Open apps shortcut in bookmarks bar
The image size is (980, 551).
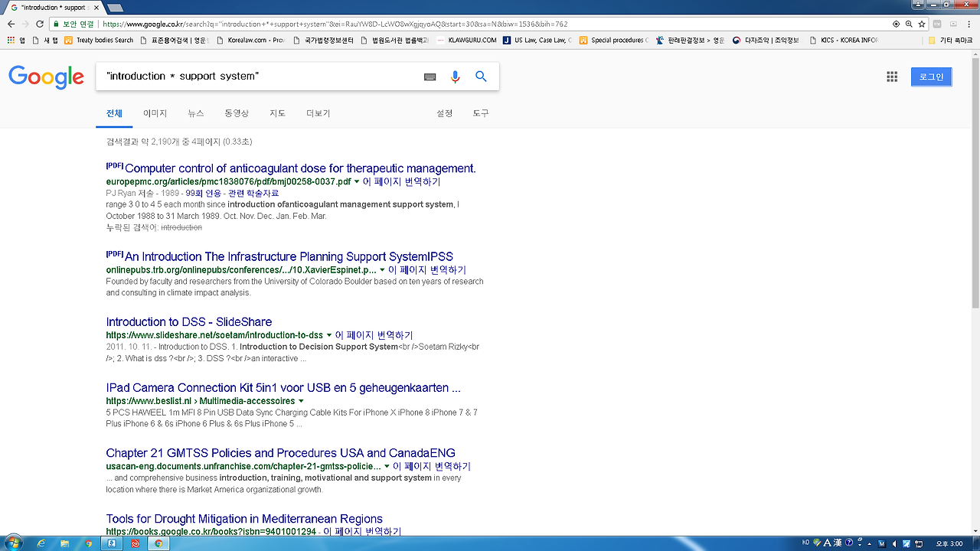click(x=16, y=40)
